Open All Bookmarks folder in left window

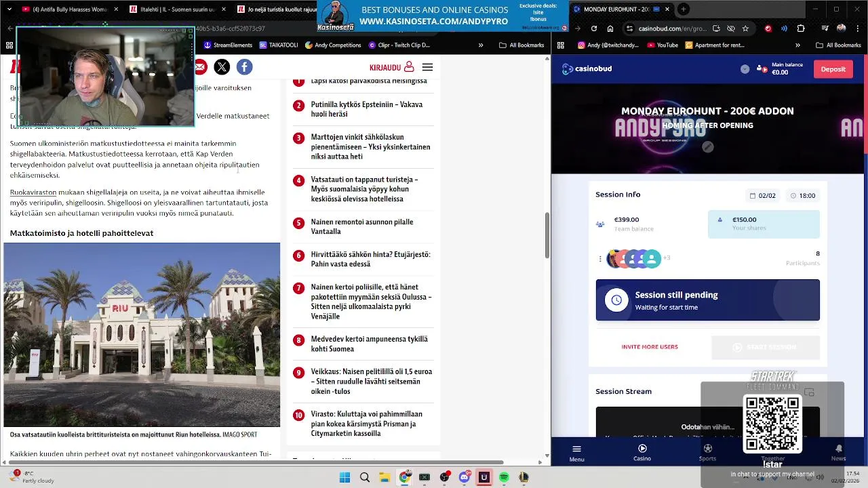[x=521, y=45]
